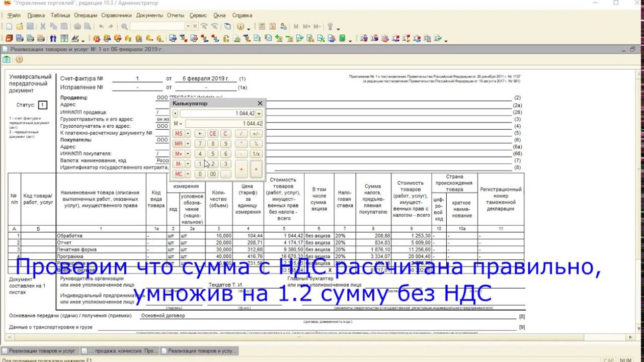Open the Файл menu
This screenshot has height=362, width=644.
(14, 16)
